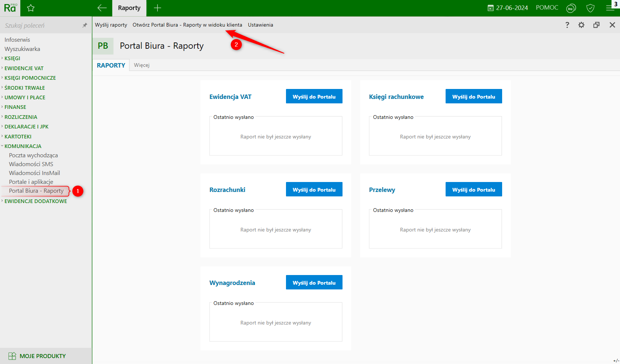Open Portale i aplikacje
620x364 pixels.
pos(31,182)
